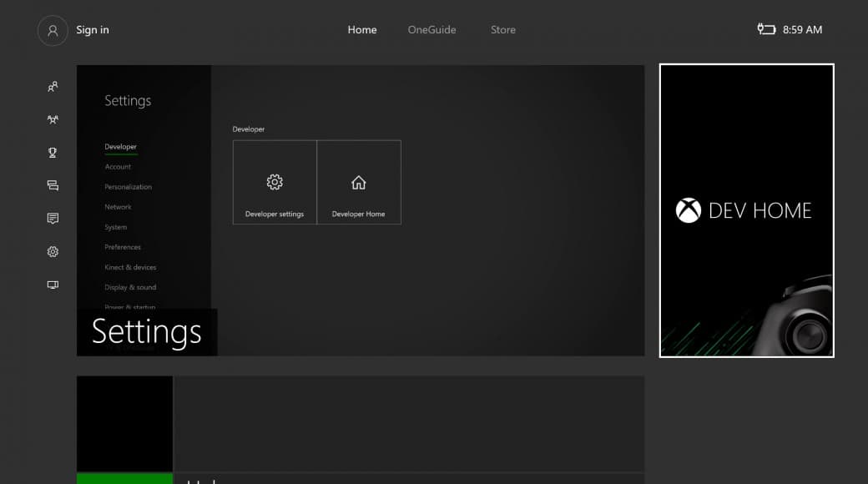Switch to the OneGuide tab

click(x=431, y=29)
